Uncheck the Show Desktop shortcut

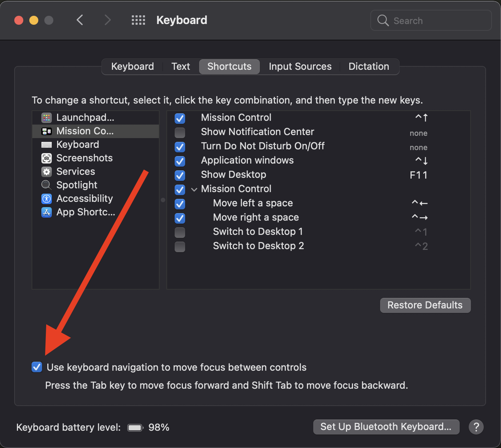[180, 175]
